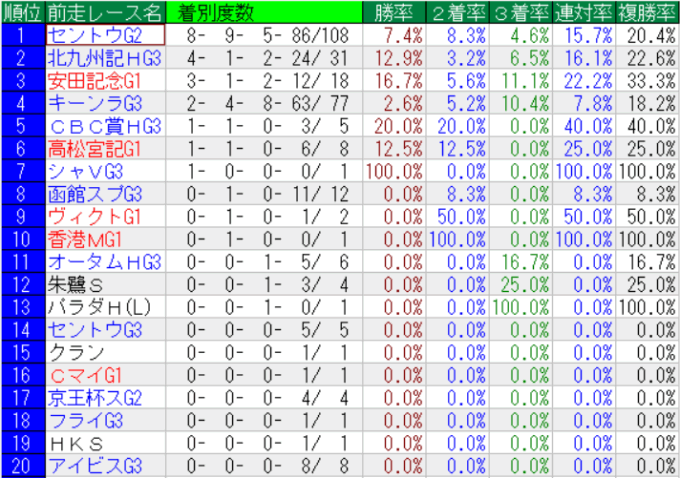Click 3着率 value 100.0% in パラダH(L) row

click(521, 307)
